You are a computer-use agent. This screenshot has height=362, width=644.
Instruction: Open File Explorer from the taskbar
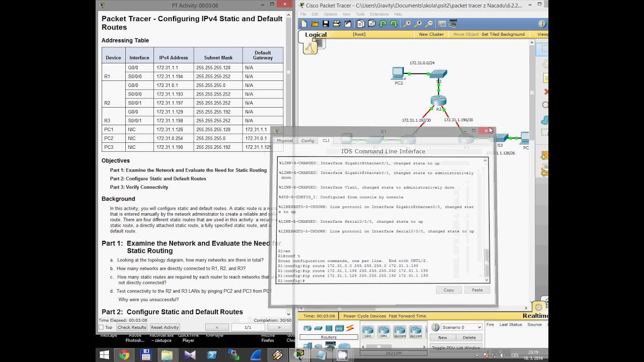pyautogui.click(x=168, y=355)
